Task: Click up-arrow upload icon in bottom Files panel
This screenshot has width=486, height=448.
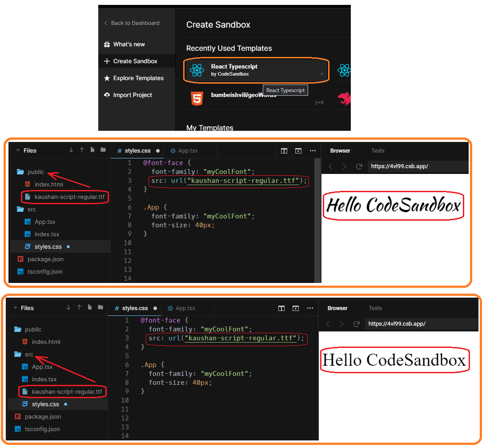Action: pos(79,307)
